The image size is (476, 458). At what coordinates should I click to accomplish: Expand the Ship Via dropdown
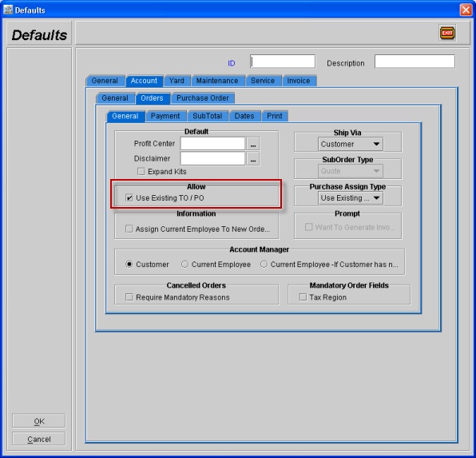click(351, 144)
